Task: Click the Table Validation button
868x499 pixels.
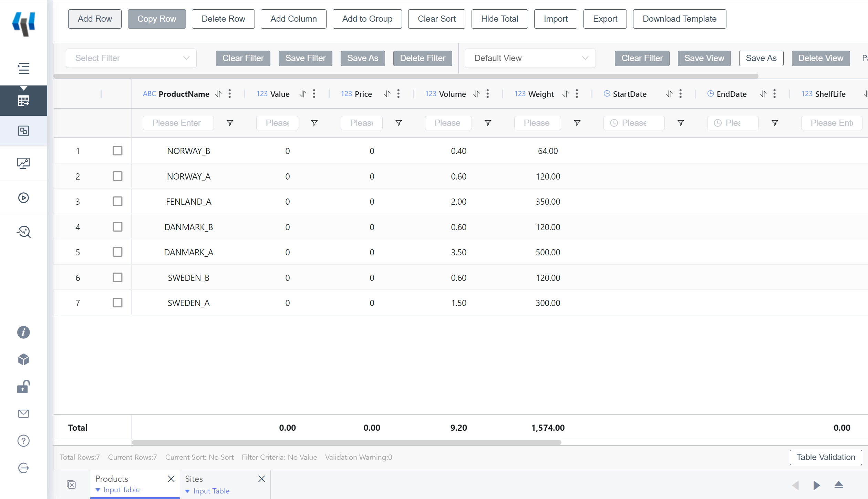Action: [826, 457]
